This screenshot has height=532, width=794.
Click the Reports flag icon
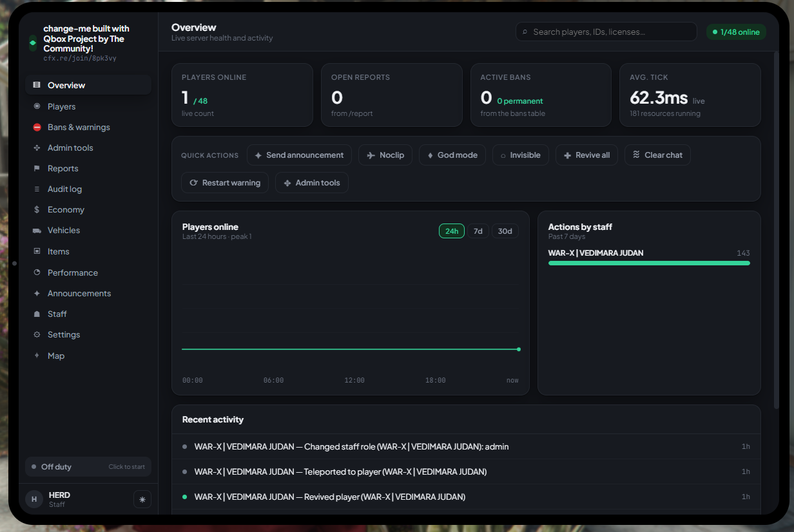pyautogui.click(x=37, y=168)
